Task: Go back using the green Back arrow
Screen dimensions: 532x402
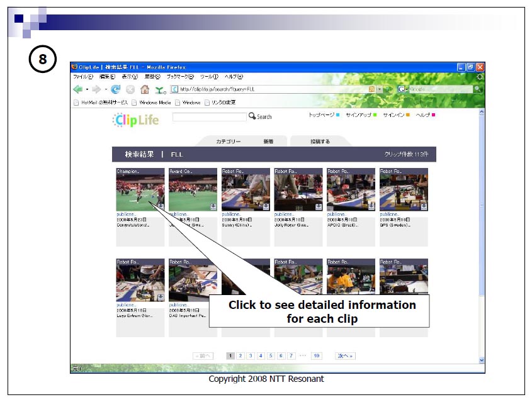Action: click(x=77, y=89)
